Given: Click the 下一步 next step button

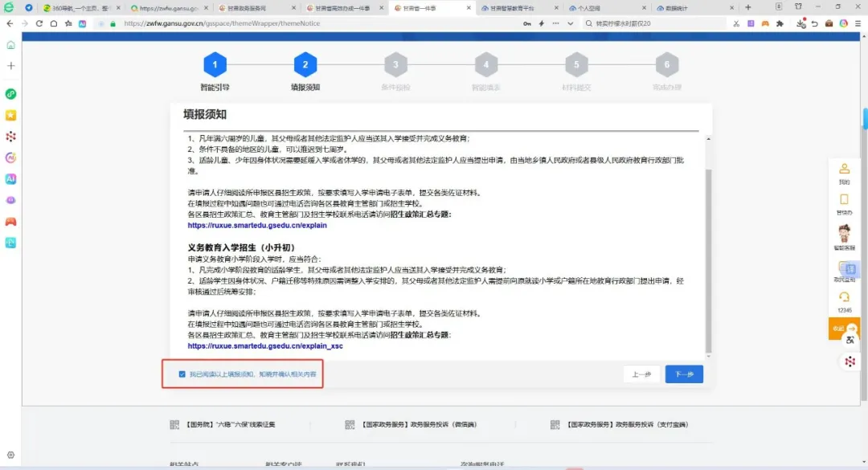Looking at the screenshot, I should pyautogui.click(x=684, y=374).
